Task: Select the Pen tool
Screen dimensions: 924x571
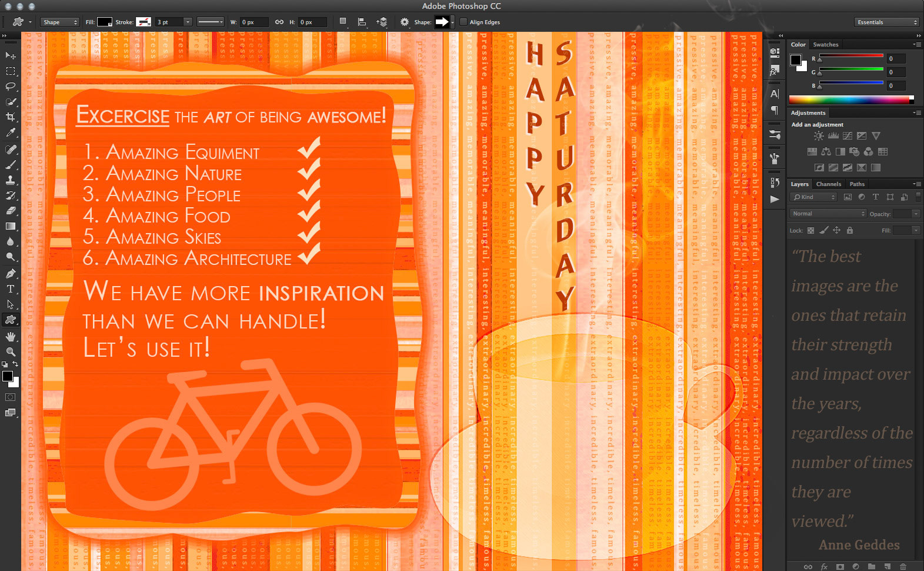Action: [10, 274]
